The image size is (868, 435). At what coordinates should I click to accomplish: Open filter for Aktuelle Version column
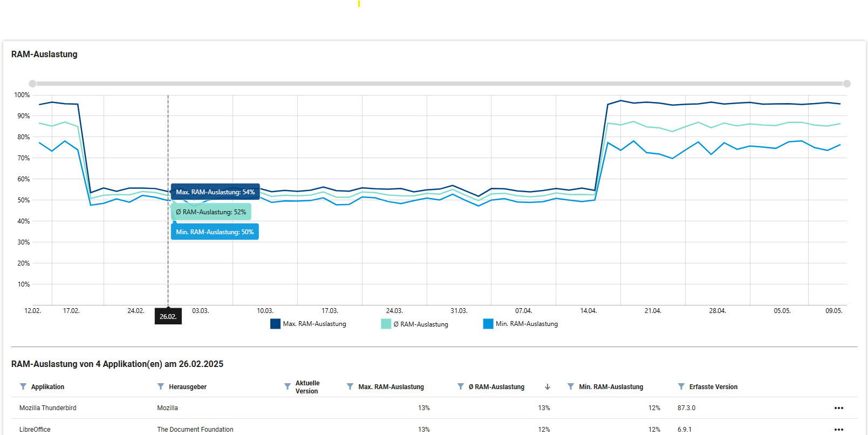tap(288, 386)
